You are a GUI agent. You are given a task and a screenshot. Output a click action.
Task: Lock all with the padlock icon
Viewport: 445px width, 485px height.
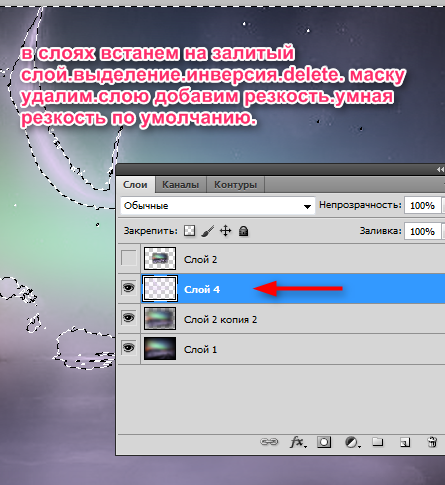tap(244, 231)
